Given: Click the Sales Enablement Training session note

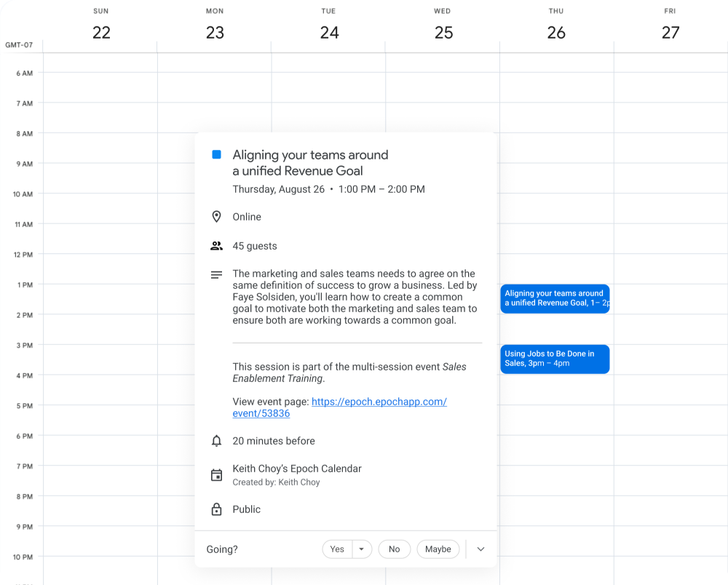Looking at the screenshot, I should coord(349,373).
